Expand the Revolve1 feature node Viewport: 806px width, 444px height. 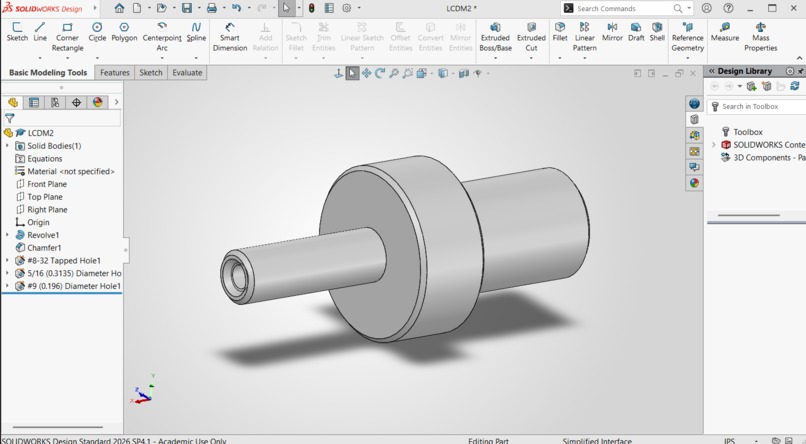7,235
